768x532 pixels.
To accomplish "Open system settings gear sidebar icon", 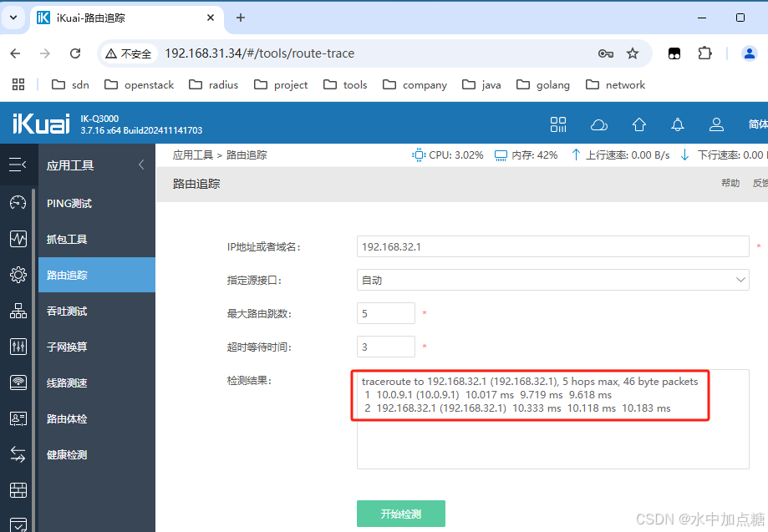I will pos(18,275).
